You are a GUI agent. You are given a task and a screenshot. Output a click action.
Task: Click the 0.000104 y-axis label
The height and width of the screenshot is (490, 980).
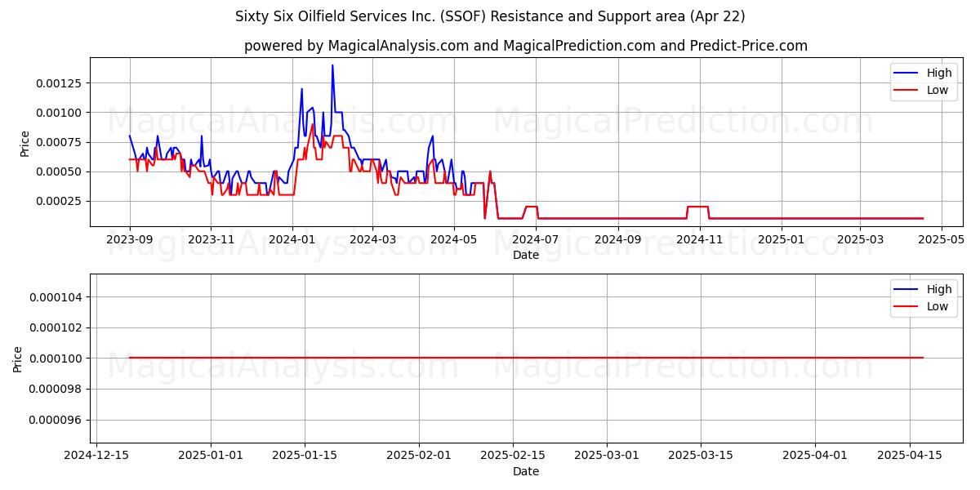pos(56,296)
